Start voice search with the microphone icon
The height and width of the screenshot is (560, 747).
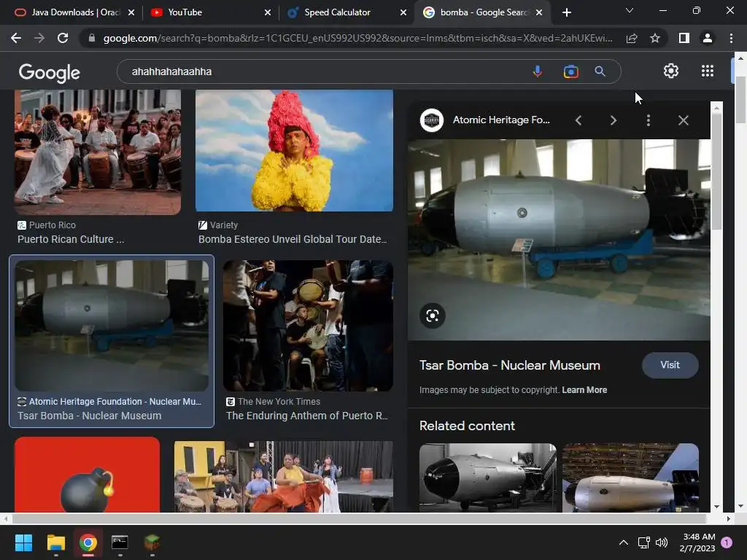(x=538, y=71)
